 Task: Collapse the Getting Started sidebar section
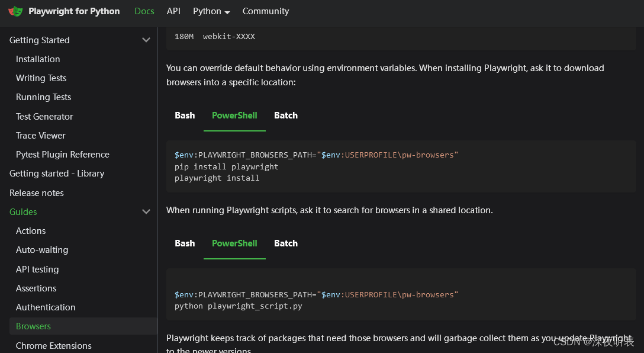click(146, 40)
